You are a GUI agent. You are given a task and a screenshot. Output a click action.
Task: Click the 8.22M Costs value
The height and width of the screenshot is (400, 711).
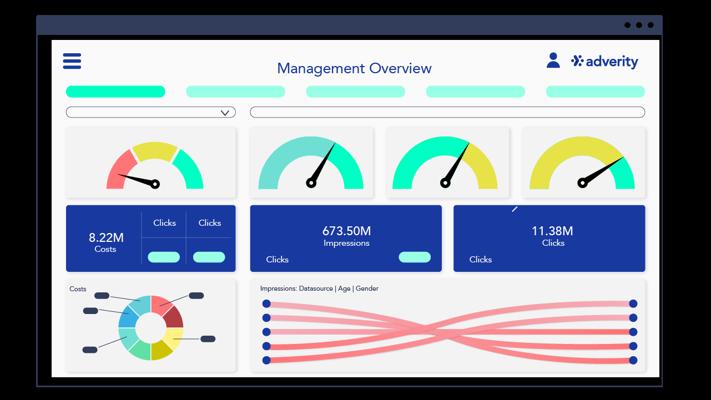click(x=106, y=238)
